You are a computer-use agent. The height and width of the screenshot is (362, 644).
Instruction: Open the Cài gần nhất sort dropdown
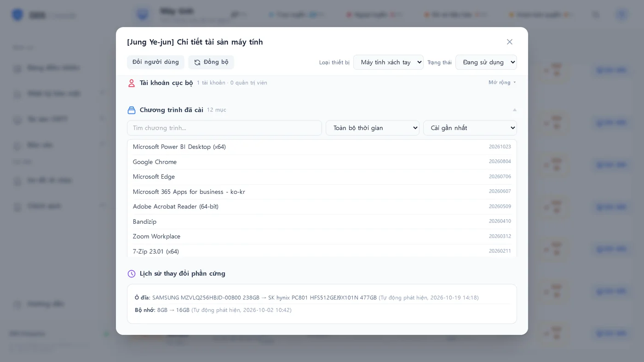coord(470,128)
